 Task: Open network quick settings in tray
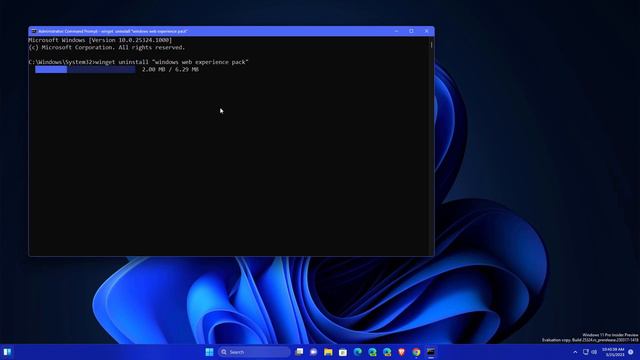coord(586,352)
